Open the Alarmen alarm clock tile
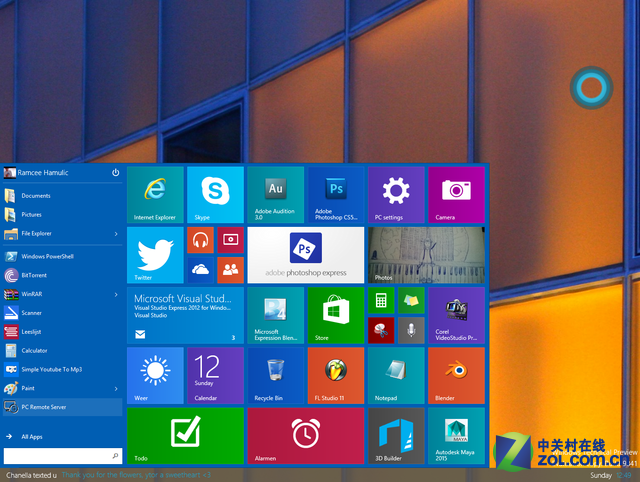This screenshot has height=482, width=640. (x=306, y=435)
